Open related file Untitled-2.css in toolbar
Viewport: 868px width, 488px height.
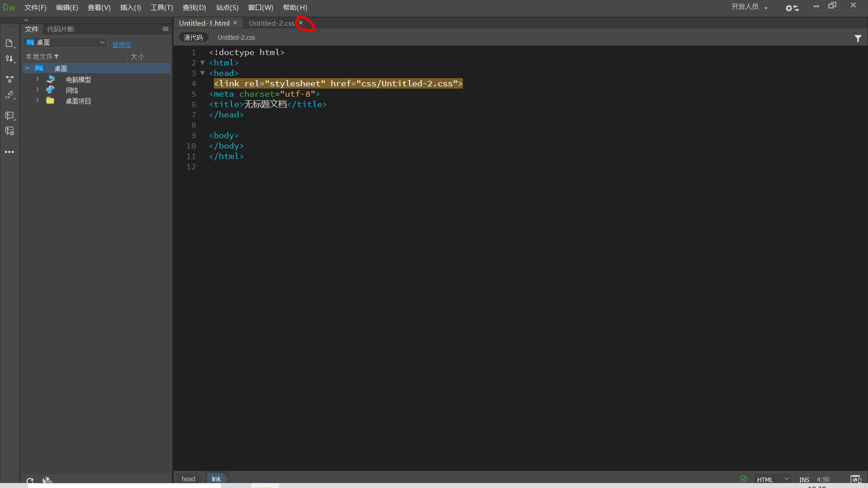click(236, 38)
